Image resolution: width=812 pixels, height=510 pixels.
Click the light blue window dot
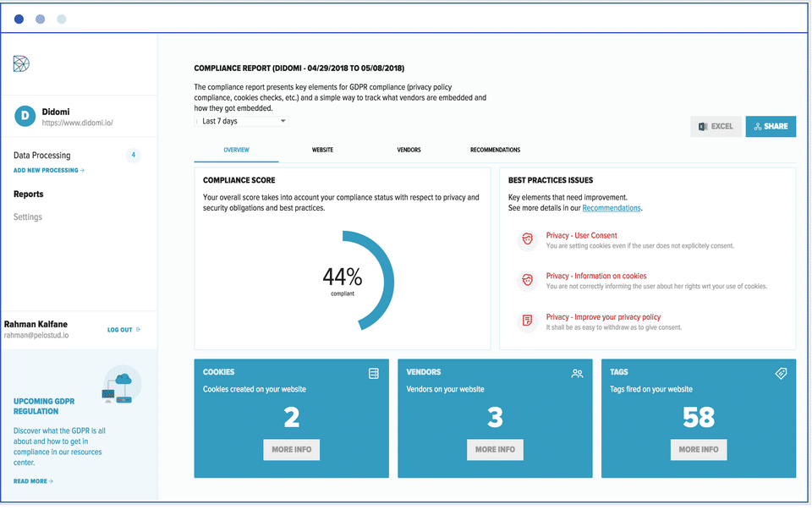coord(62,19)
